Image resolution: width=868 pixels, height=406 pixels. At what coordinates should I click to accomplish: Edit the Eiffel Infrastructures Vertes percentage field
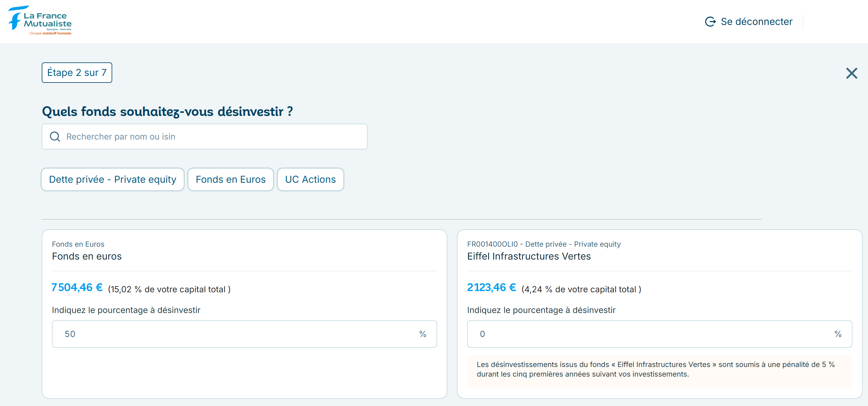point(650,334)
